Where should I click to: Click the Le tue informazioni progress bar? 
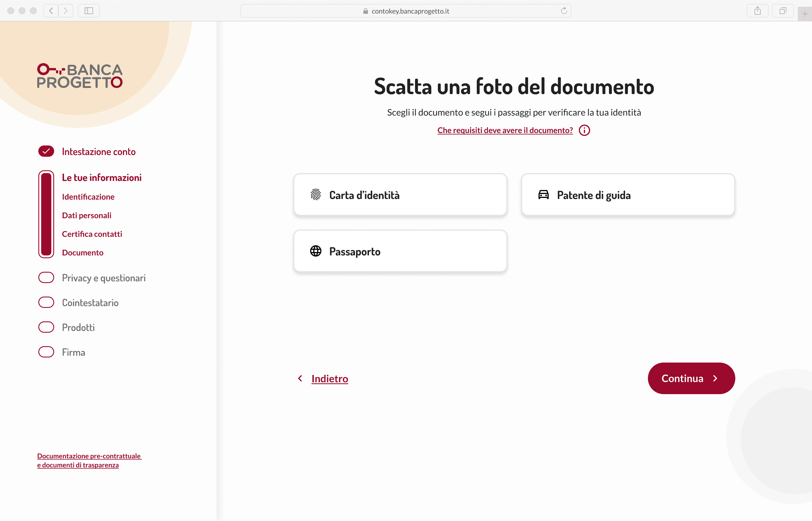(46, 214)
